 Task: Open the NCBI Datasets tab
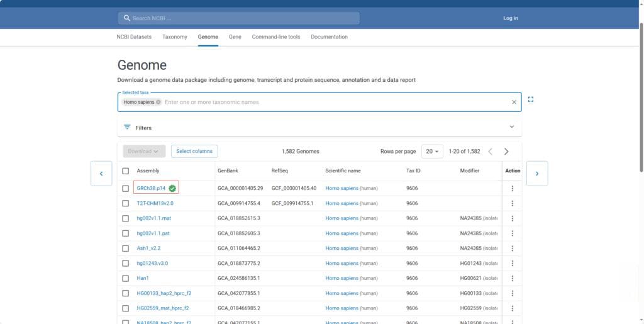[134, 37]
